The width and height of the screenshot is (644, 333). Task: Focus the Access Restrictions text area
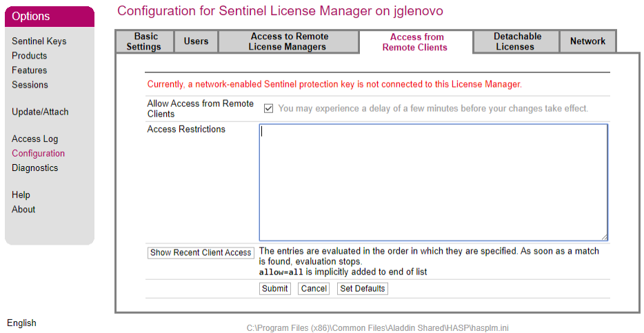433,182
